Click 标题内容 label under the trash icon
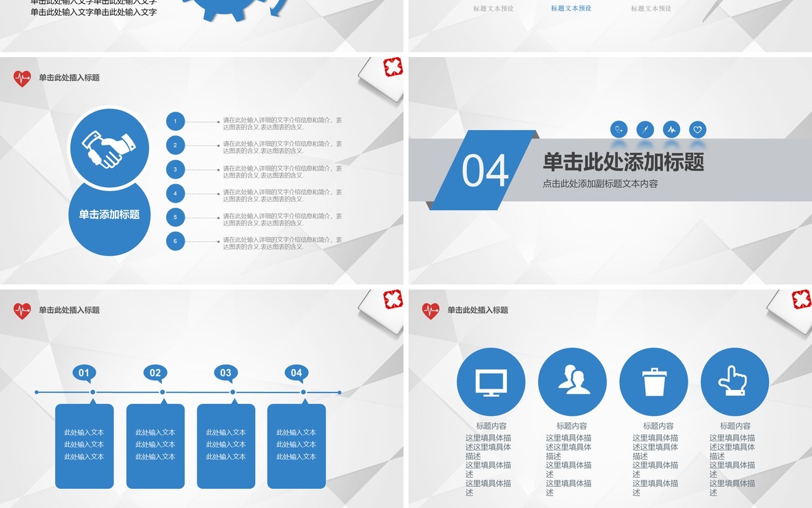This screenshot has height=508, width=812. pyautogui.click(x=658, y=426)
